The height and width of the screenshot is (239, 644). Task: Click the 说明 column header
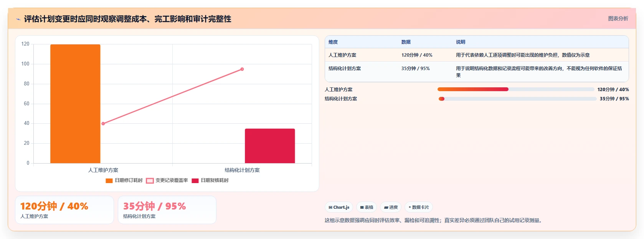(461, 42)
